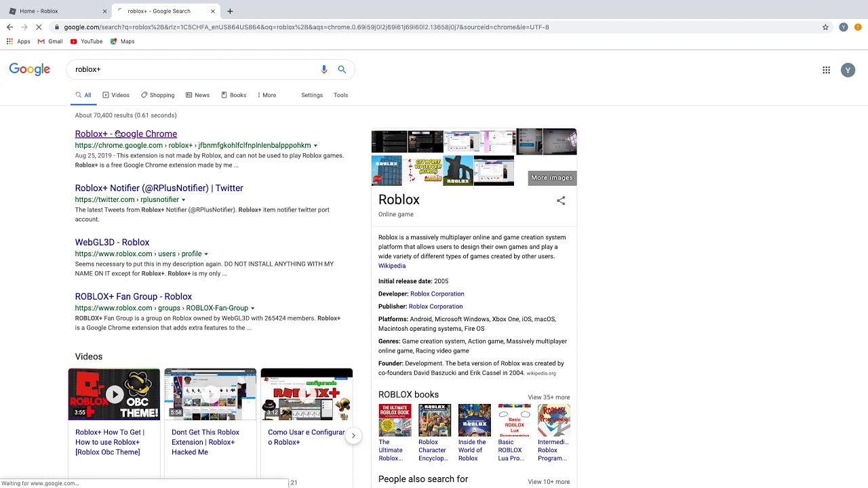Play Como Usar e Configurar video thumbnail
Screen dimensions: 868x488
click(x=307, y=394)
